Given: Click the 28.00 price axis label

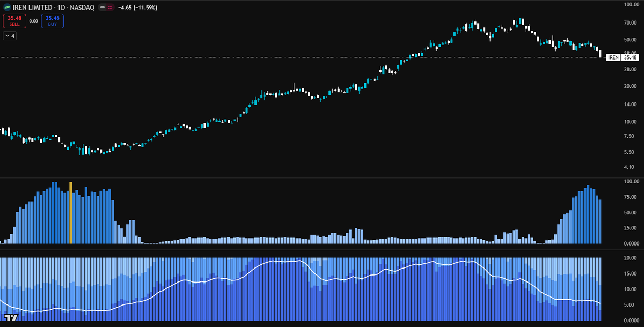Looking at the screenshot, I should [630, 70].
